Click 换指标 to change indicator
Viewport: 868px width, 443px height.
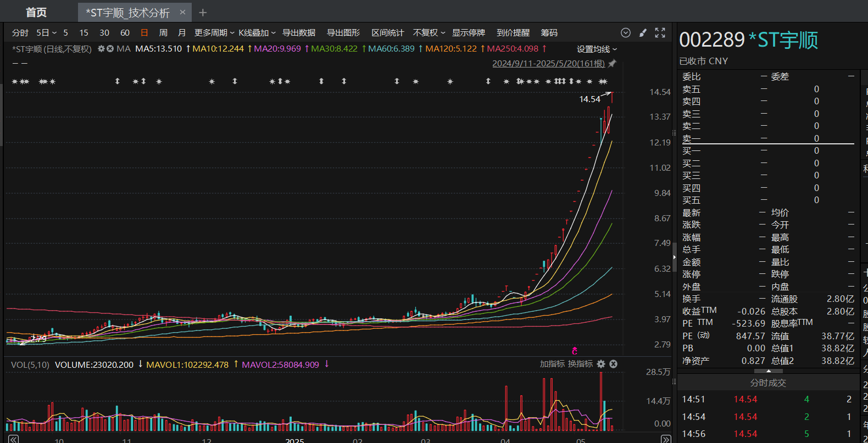[580, 364]
